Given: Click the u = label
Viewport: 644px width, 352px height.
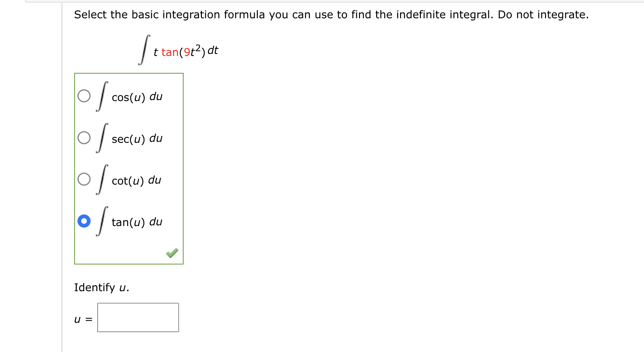Looking at the screenshot, I should [x=83, y=319].
